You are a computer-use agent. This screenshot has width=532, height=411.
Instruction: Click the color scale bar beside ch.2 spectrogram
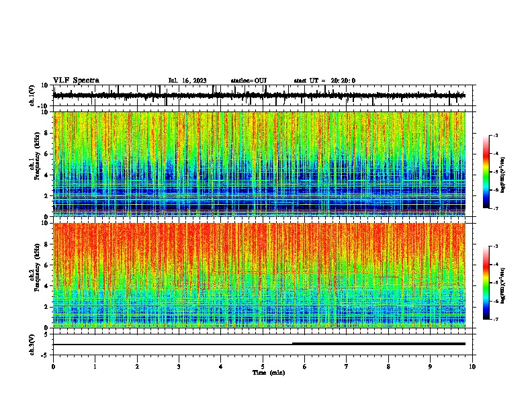[486, 283]
